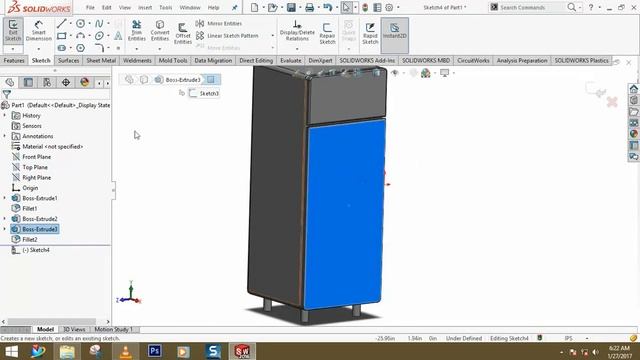Select the Line sketch tool

point(62,24)
